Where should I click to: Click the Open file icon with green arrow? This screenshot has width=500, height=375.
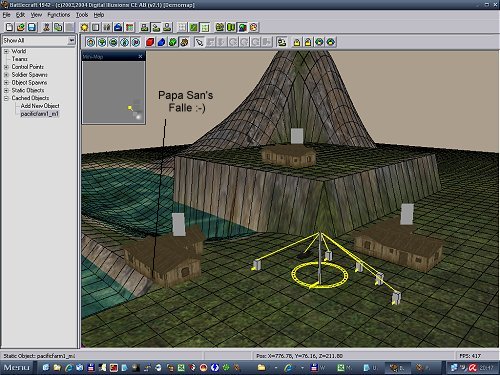click(21, 27)
